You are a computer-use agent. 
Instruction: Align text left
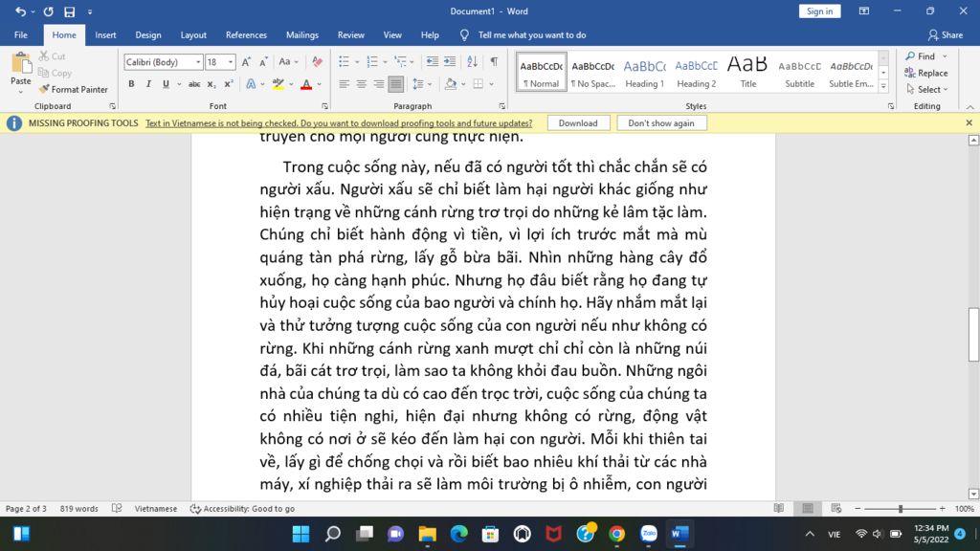click(x=344, y=84)
